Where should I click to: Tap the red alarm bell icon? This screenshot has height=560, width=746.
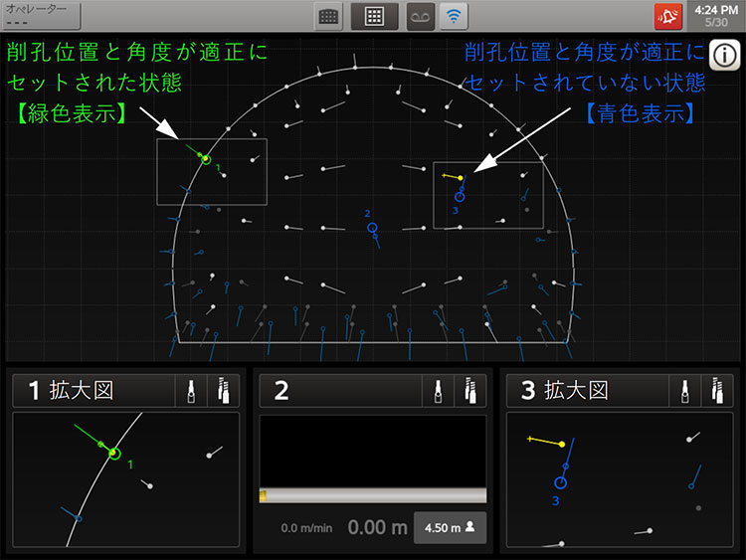pyautogui.click(x=668, y=17)
